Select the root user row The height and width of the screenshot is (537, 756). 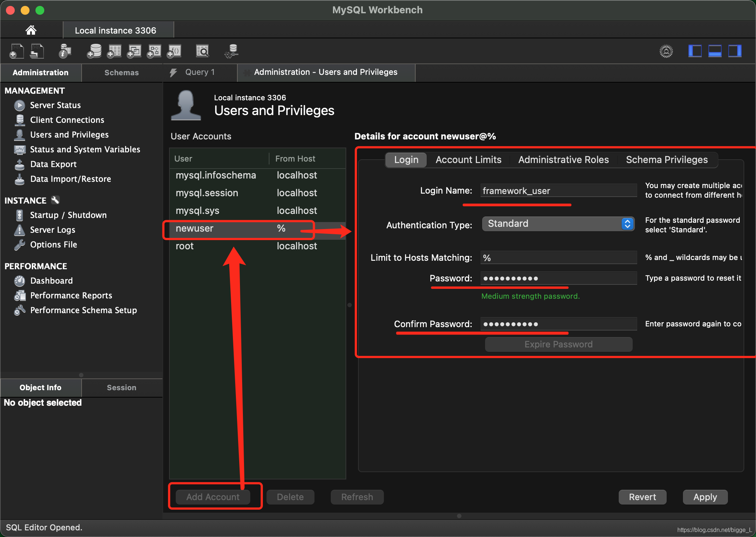click(258, 246)
